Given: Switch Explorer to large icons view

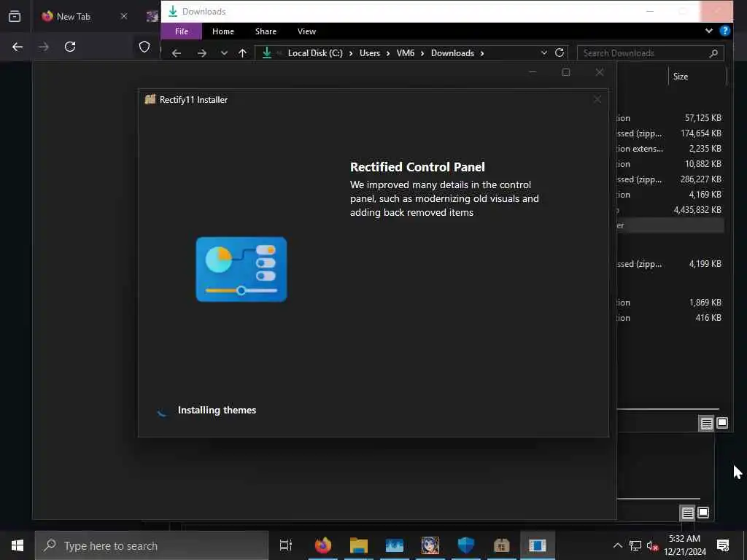Looking at the screenshot, I should (722, 423).
